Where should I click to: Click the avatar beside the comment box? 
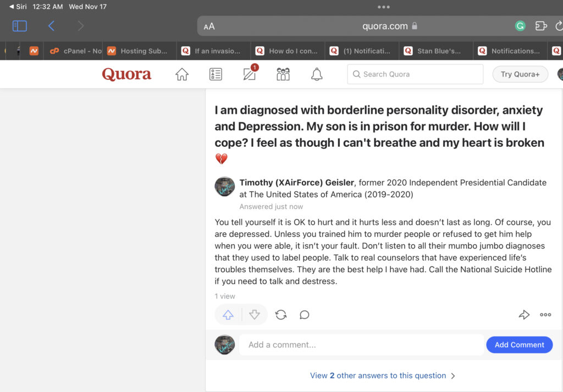pos(225,345)
